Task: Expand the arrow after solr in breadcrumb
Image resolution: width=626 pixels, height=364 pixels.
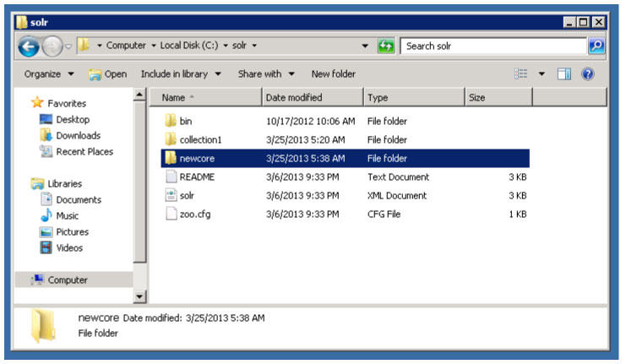Action: pyautogui.click(x=254, y=46)
